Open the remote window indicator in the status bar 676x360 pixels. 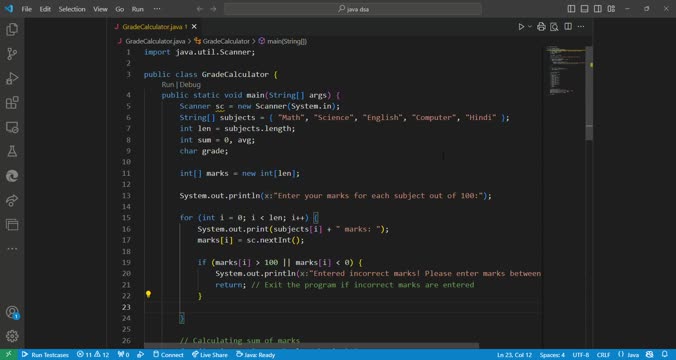(9, 355)
